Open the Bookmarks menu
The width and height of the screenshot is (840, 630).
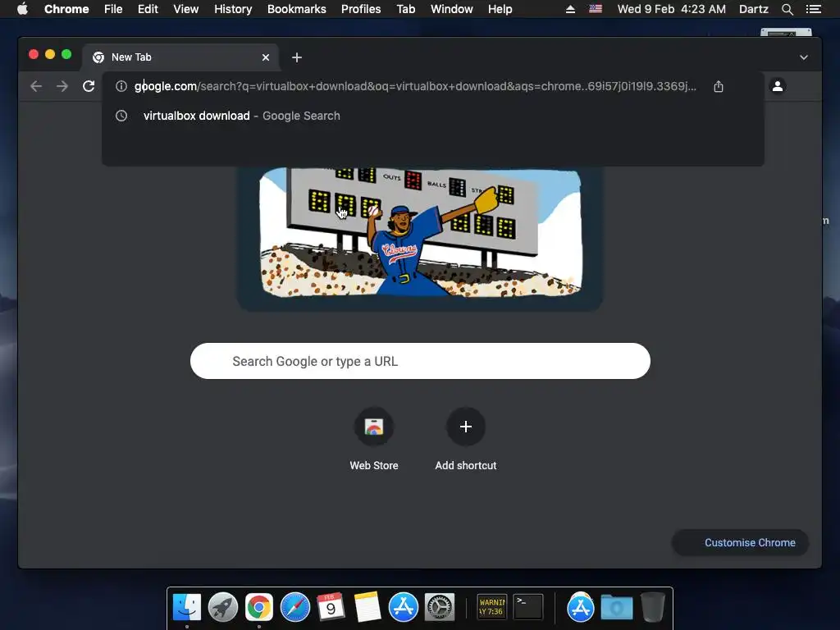click(297, 9)
